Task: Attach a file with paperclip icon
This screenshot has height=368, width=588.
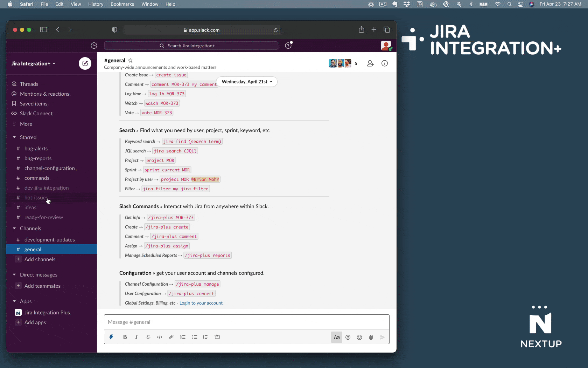Action: click(371, 337)
